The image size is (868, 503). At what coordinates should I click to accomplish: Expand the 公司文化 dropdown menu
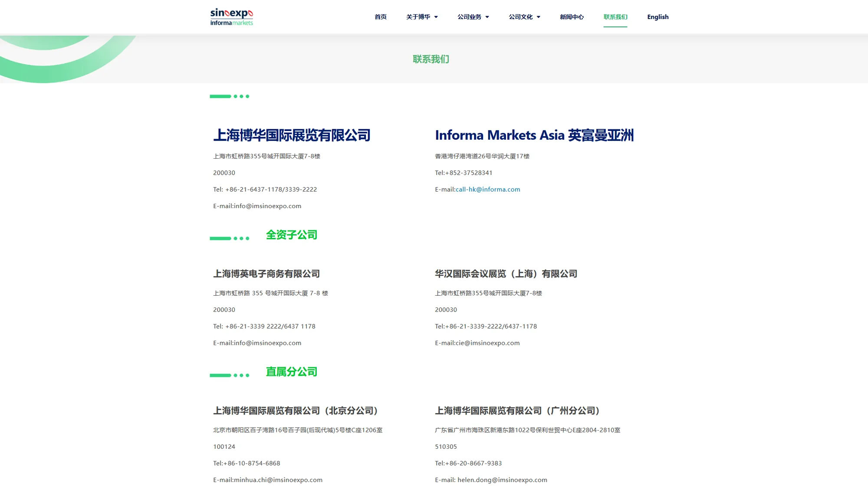pos(524,17)
